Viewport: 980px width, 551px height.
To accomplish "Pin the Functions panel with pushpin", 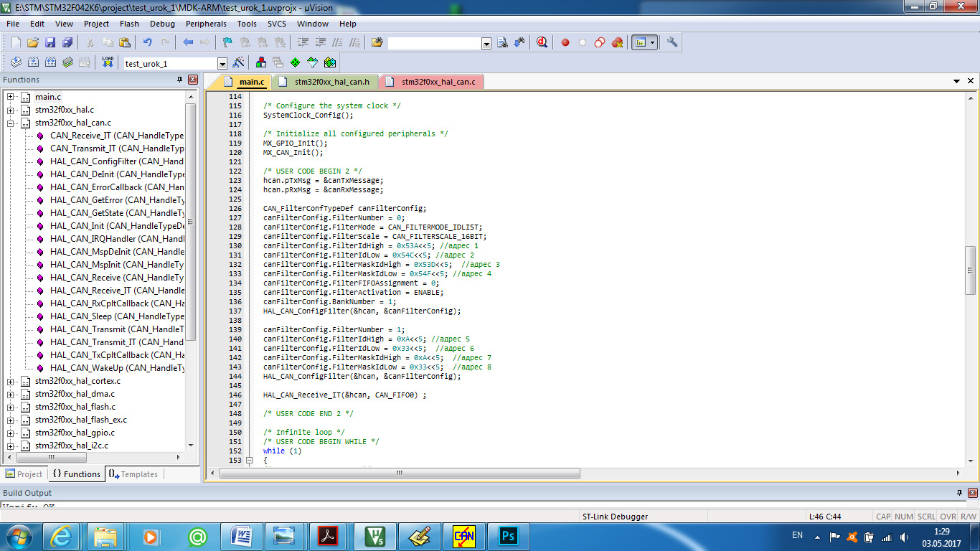I will (180, 80).
